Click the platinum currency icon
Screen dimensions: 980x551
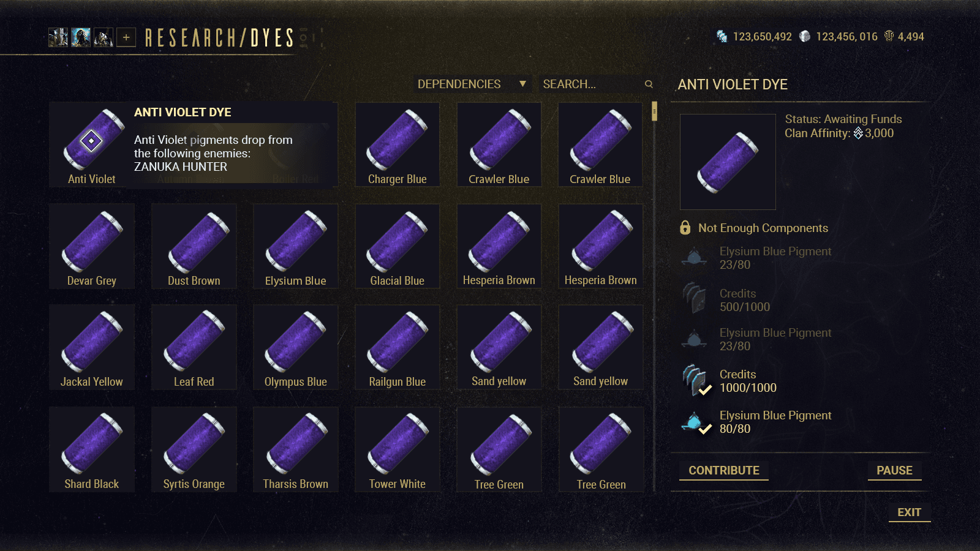click(805, 37)
